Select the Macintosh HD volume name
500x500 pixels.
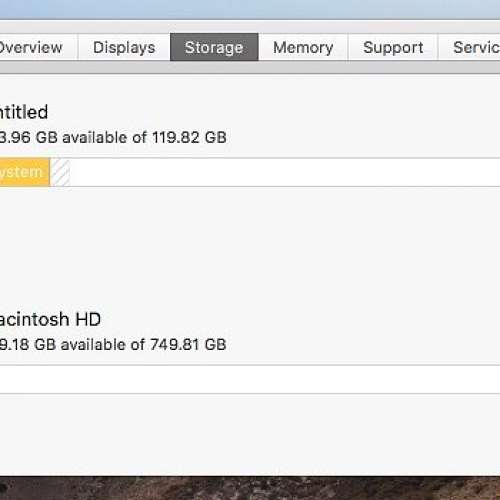(50, 319)
